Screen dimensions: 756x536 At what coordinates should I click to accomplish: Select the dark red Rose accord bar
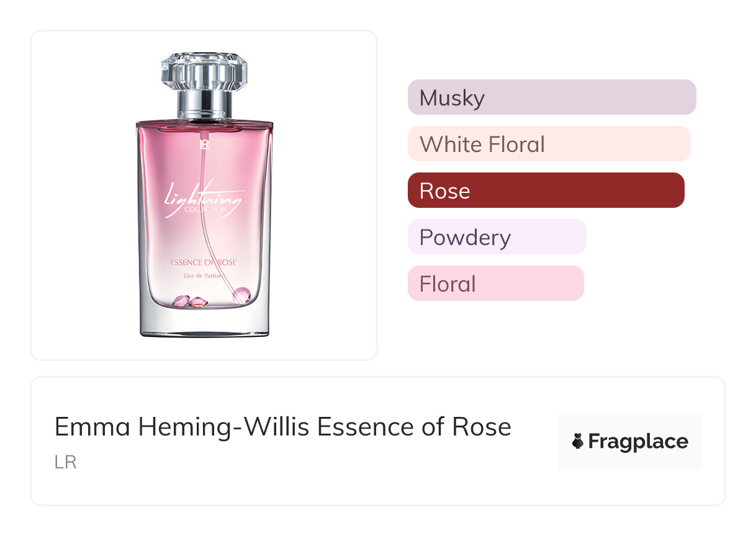pos(546,190)
